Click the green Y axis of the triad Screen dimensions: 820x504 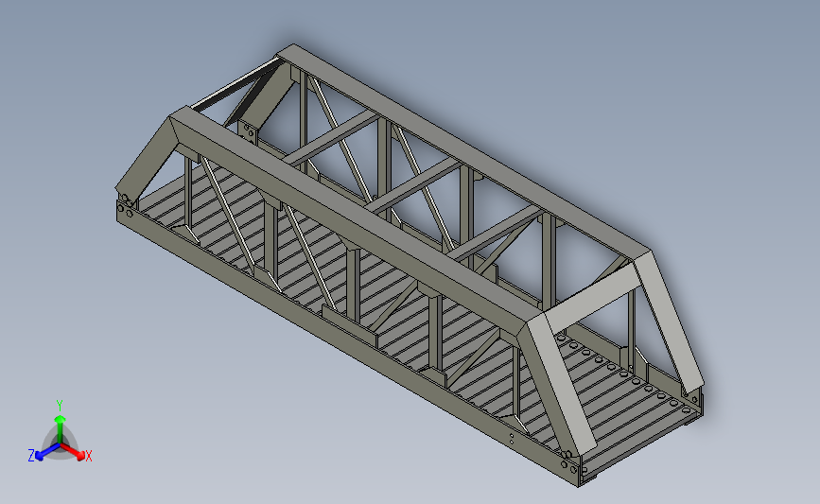(61, 429)
